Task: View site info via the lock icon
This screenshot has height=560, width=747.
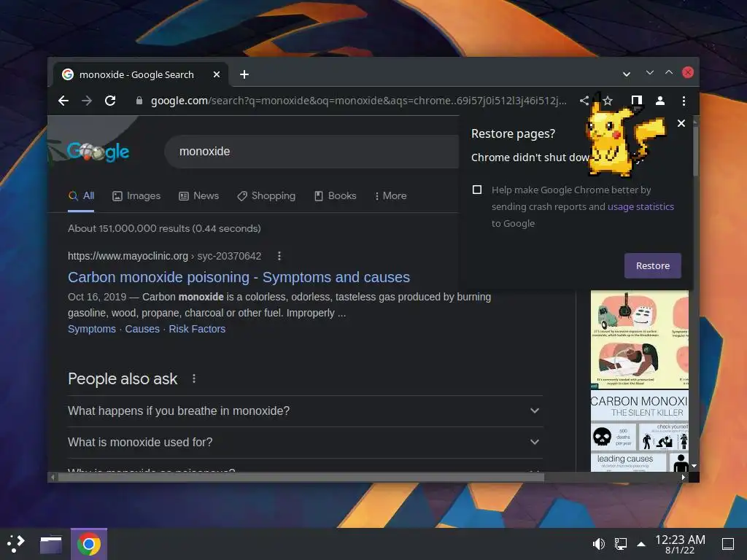Action: tap(139, 101)
